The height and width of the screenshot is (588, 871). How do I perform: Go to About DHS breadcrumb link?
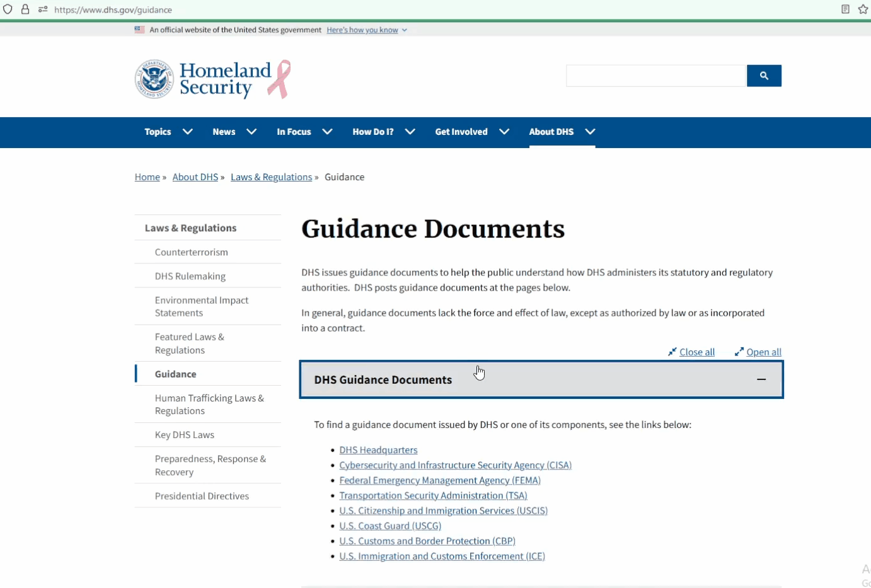195,177
